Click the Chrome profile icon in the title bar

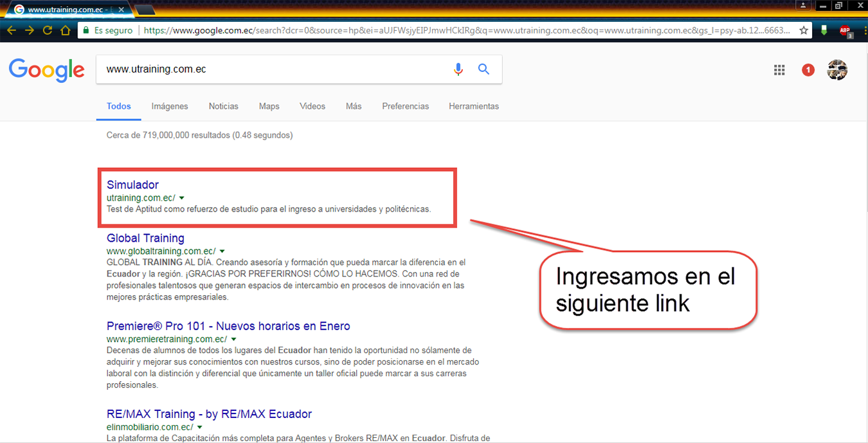(x=803, y=5)
